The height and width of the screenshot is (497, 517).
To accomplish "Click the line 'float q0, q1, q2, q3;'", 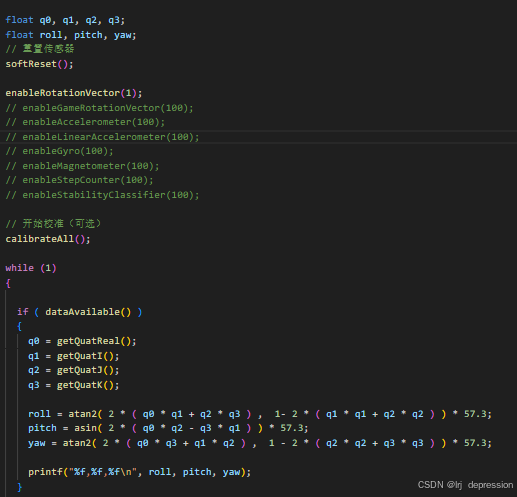I will pos(65,20).
